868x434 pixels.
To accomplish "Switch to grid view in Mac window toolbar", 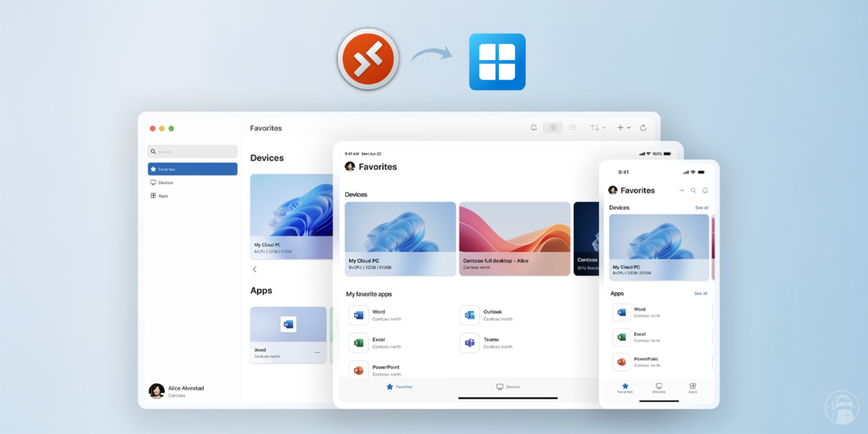I will click(x=553, y=128).
